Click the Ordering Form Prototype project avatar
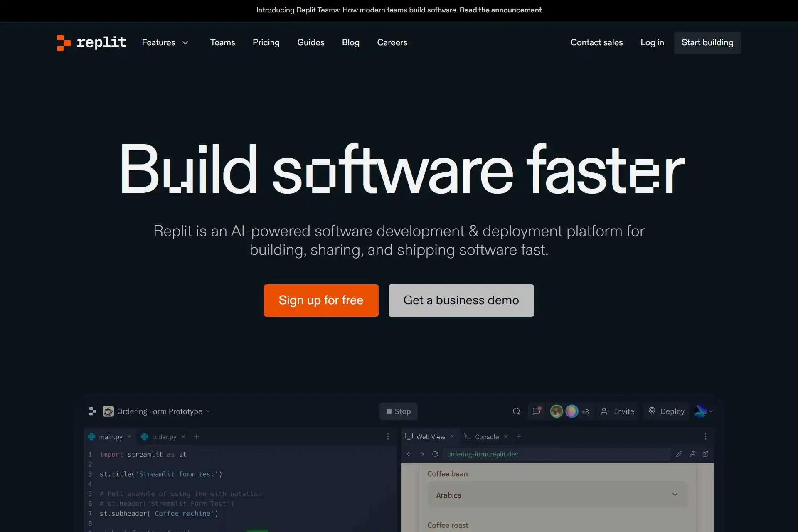The height and width of the screenshot is (532, 798). pos(108,411)
